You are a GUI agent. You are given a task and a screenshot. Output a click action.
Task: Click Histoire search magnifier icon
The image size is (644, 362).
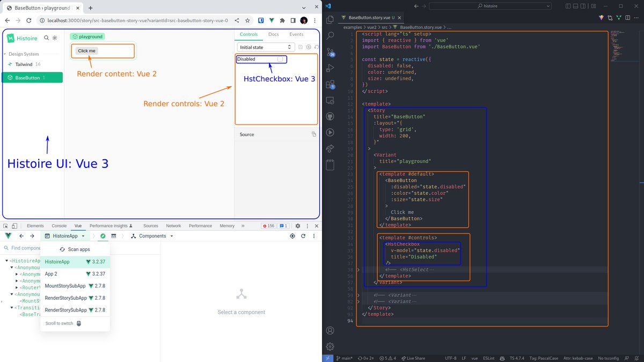tap(47, 38)
